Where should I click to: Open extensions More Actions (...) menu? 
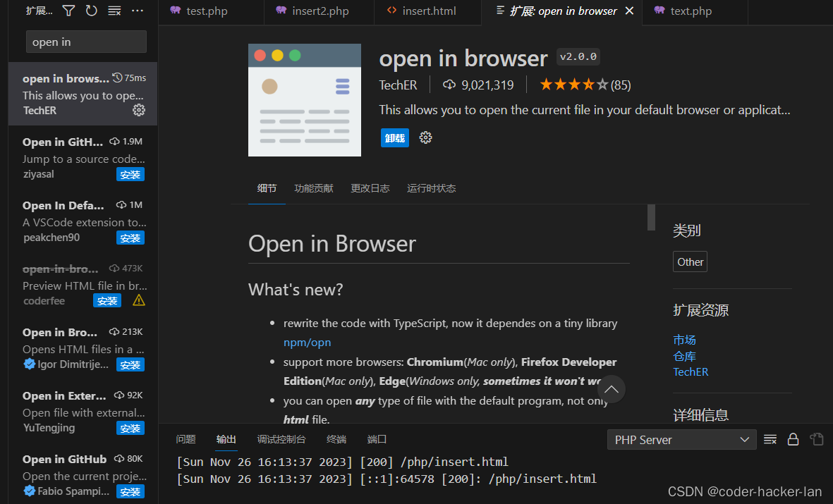coord(137,11)
